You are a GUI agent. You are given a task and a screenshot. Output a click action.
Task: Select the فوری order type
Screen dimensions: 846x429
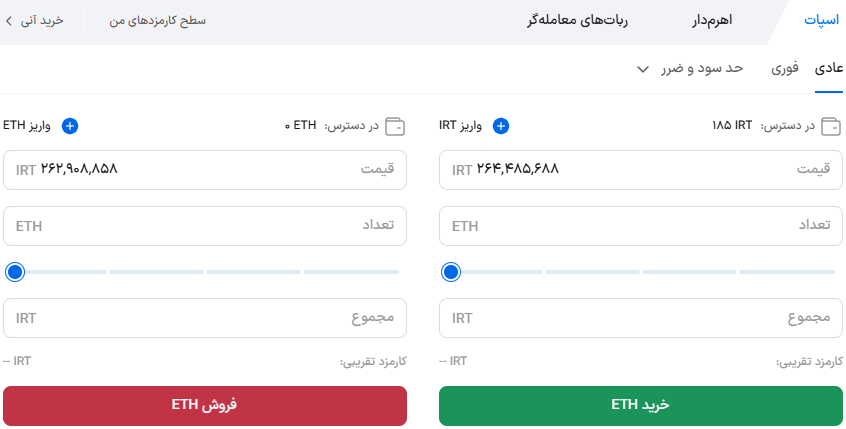tap(785, 69)
